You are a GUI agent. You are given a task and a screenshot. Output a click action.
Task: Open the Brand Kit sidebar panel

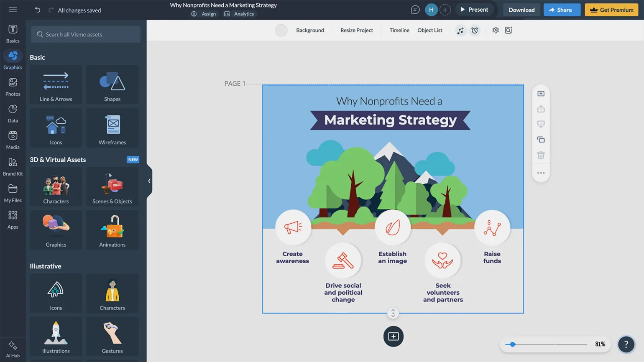13,166
